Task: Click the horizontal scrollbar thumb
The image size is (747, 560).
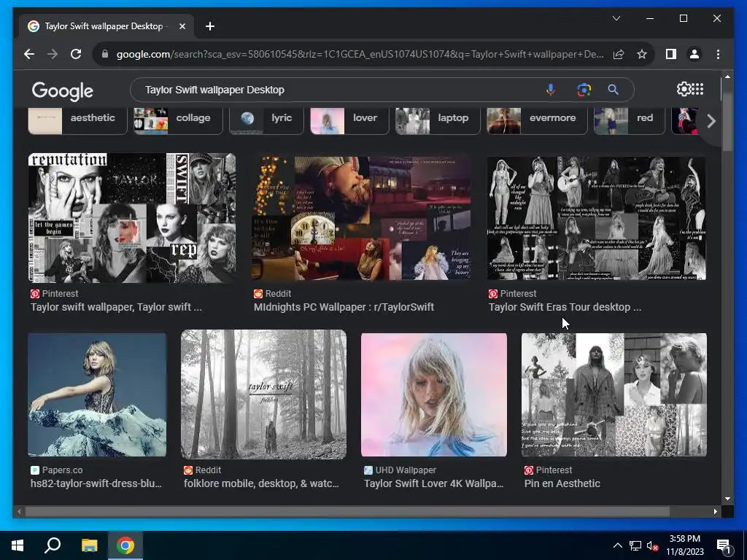Action: (347, 511)
